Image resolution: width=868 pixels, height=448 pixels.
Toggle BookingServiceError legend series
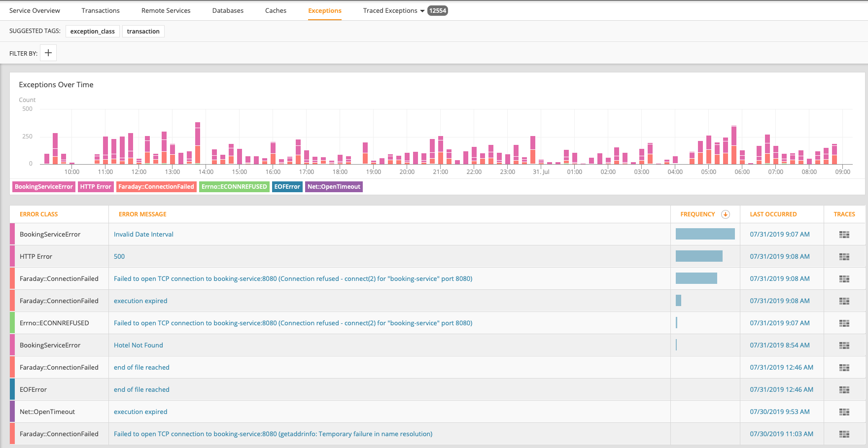44,187
